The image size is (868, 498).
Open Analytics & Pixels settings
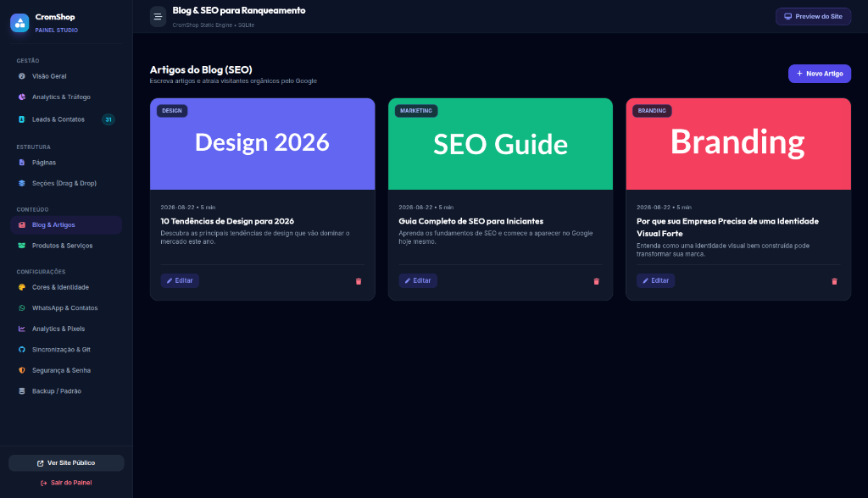66,329
